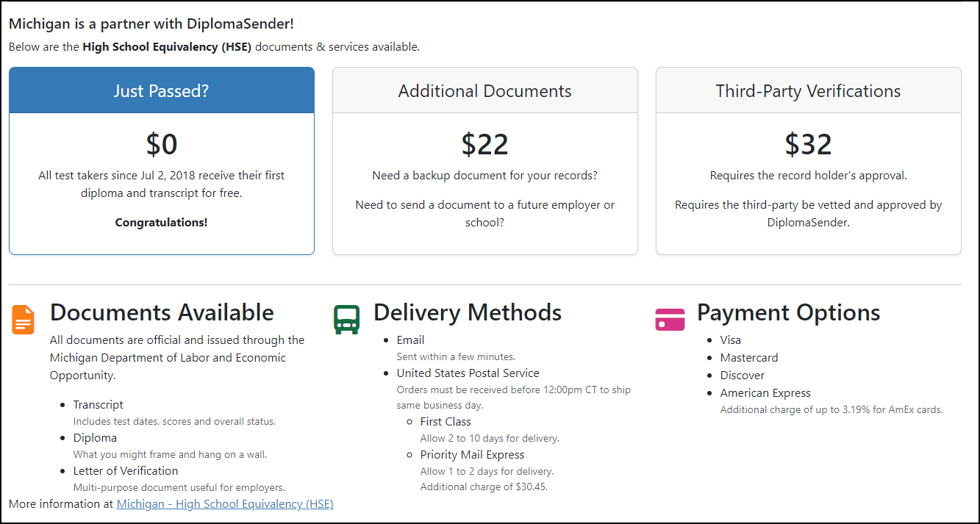Click the Transcript list item

[x=99, y=405]
